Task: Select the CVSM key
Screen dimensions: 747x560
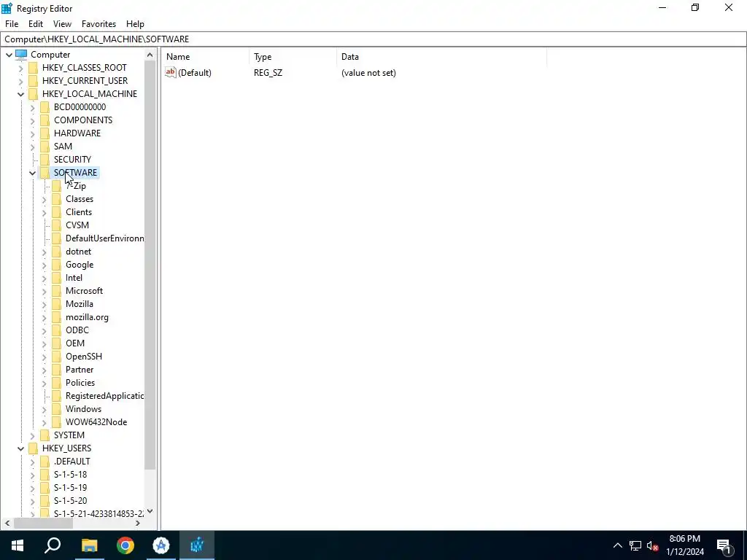Action: click(77, 225)
